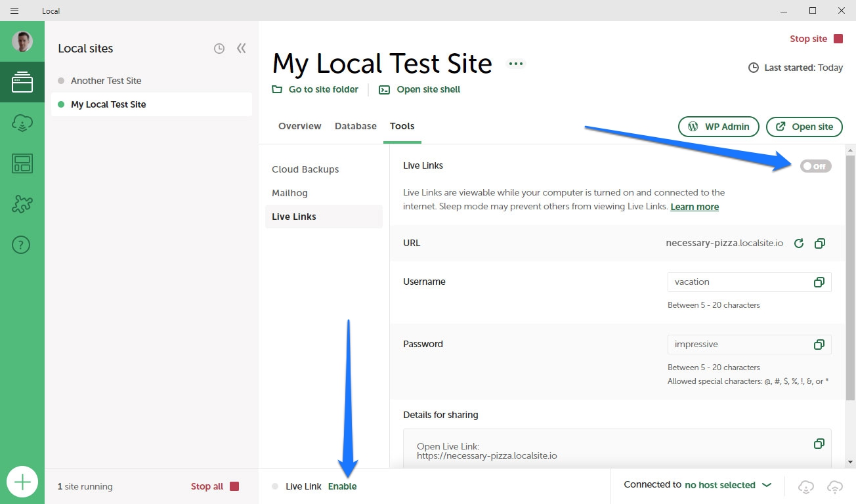The width and height of the screenshot is (856, 504).
Task: Click the Stop all red square
Action: coord(234,486)
